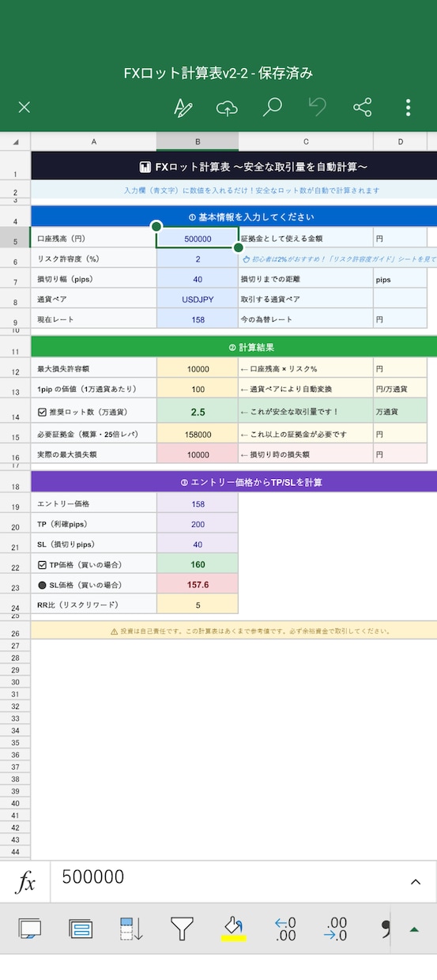437x980 pixels.
Task: Select the pips unit cell in column D
Action: tap(400, 279)
